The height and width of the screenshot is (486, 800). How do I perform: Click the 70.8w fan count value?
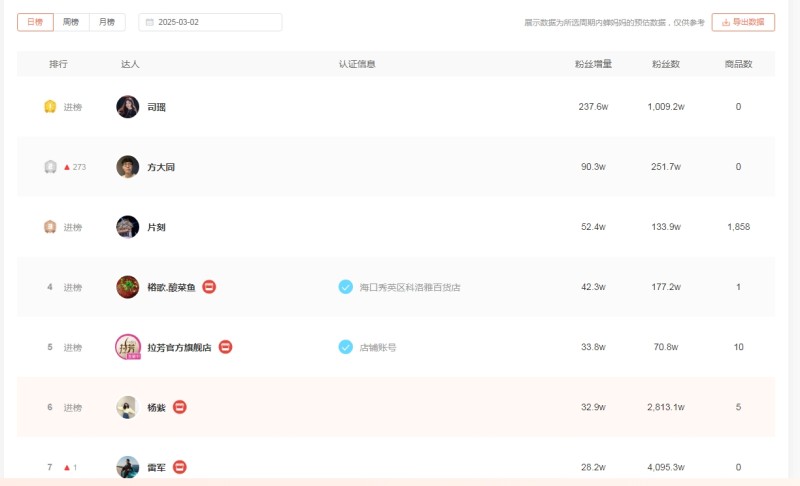(x=666, y=347)
